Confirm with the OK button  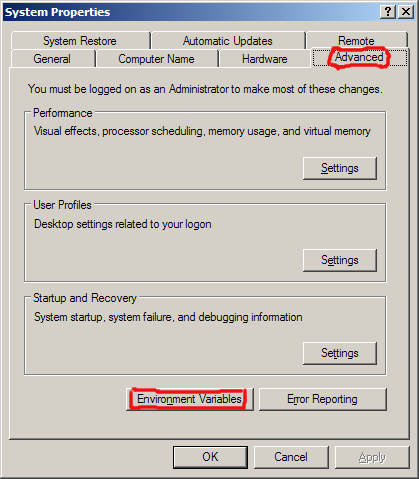click(210, 457)
